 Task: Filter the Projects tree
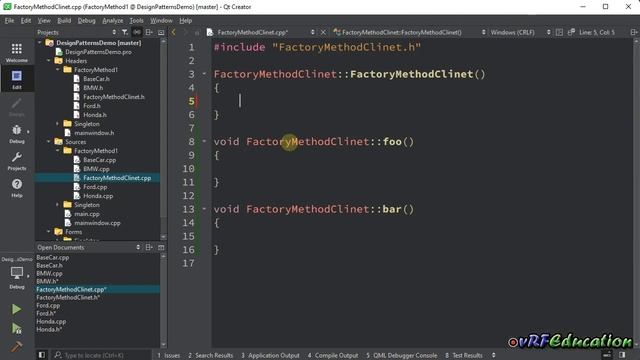point(125,32)
